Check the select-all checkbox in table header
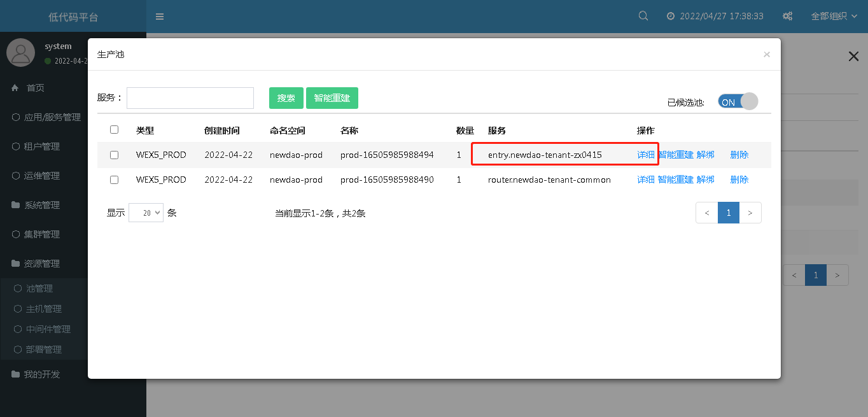 (x=115, y=130)
